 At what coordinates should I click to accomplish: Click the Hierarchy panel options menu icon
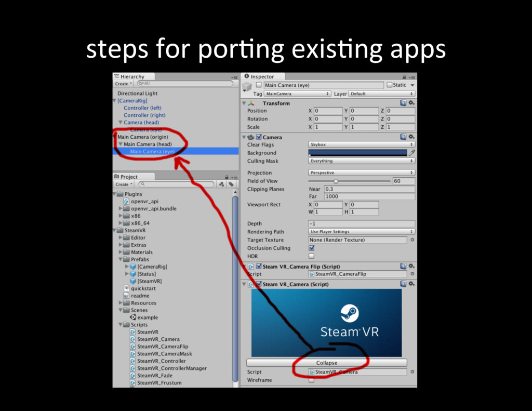[x=234, y=78]
